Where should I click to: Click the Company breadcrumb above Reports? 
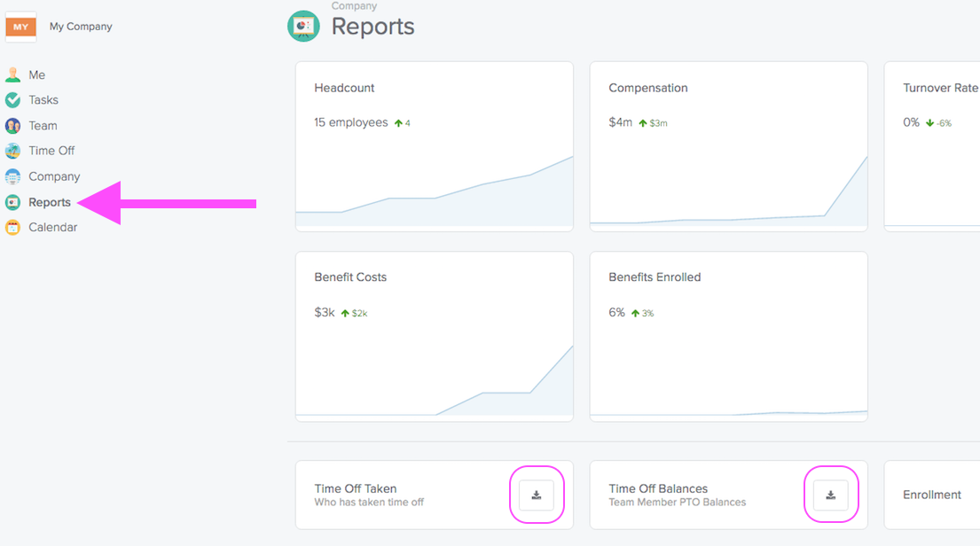click(354, 5)
